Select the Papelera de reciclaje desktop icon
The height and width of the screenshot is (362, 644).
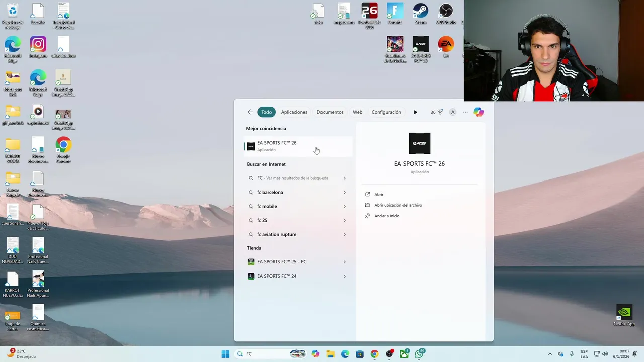point(13,16)
